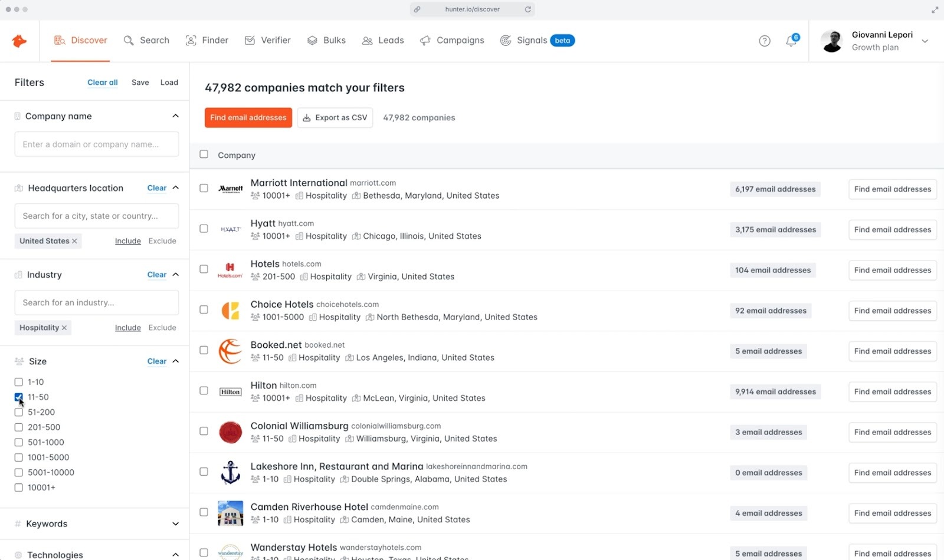Check the 501-1000 size checkbox
The width and height of the screenshot is (944, 560).
18,442
